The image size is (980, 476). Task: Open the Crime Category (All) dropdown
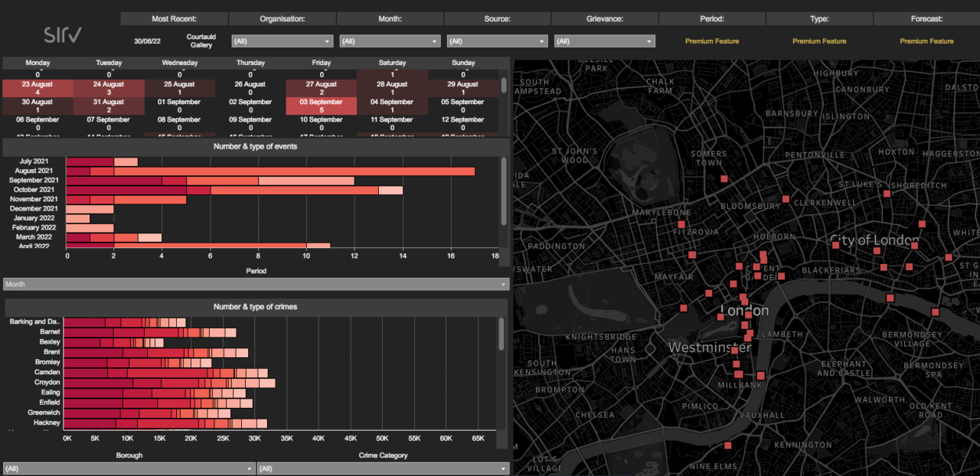383,468
